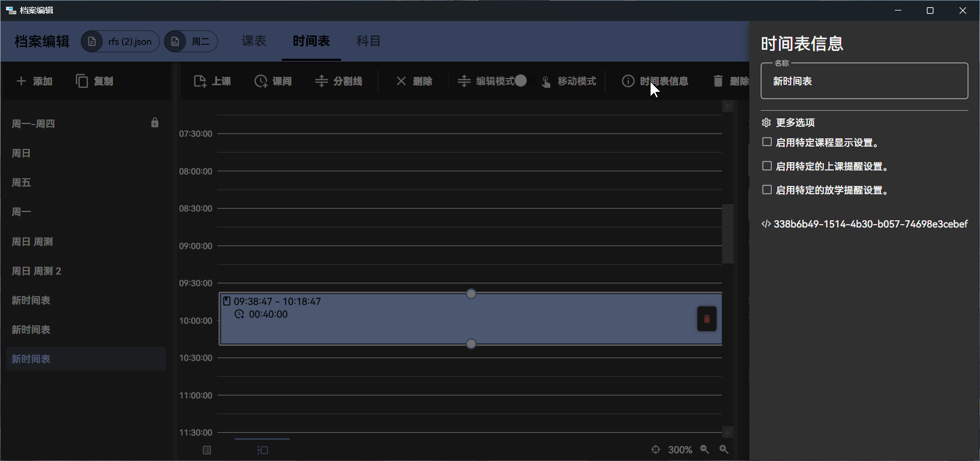Click the 课间 add-break clock icon
The height and width of the screenshot is (461, 980).
(261, 81)
